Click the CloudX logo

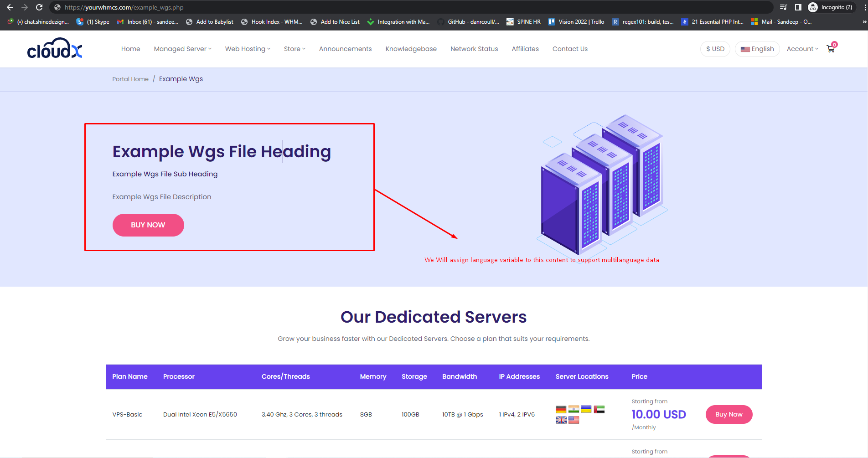[55, 49]
